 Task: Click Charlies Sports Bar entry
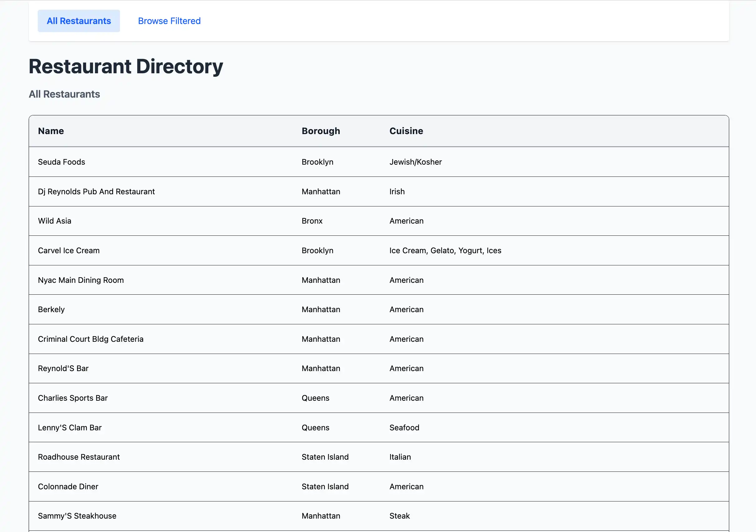[x=72, y=398]
